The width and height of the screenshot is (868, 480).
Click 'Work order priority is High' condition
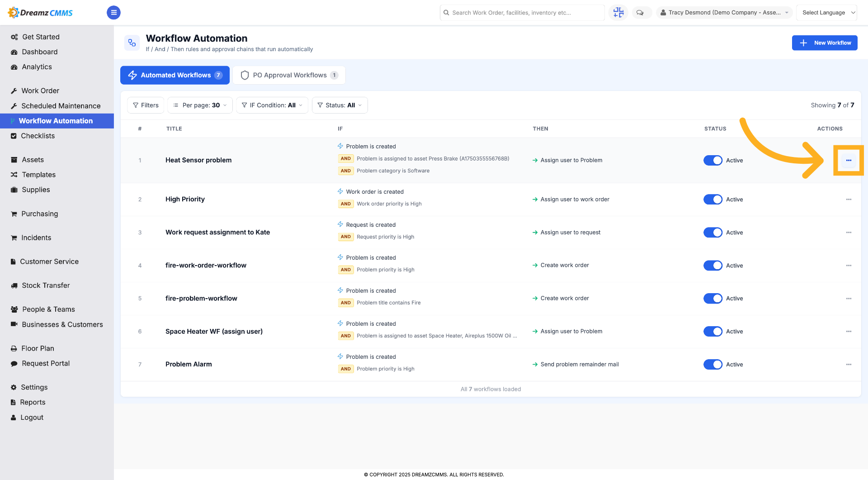pos(389,204)
